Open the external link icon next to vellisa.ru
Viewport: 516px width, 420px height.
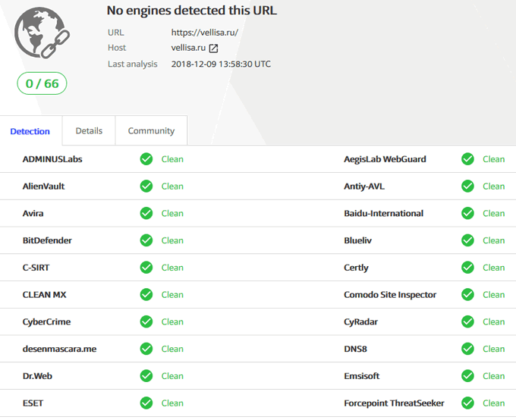tap(213, 49)
